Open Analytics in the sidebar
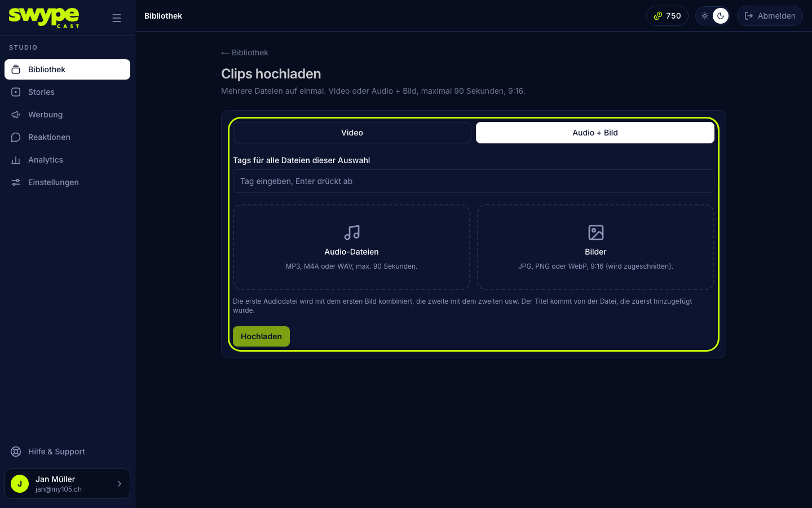The image size is (812, 508). coord(67,160)
